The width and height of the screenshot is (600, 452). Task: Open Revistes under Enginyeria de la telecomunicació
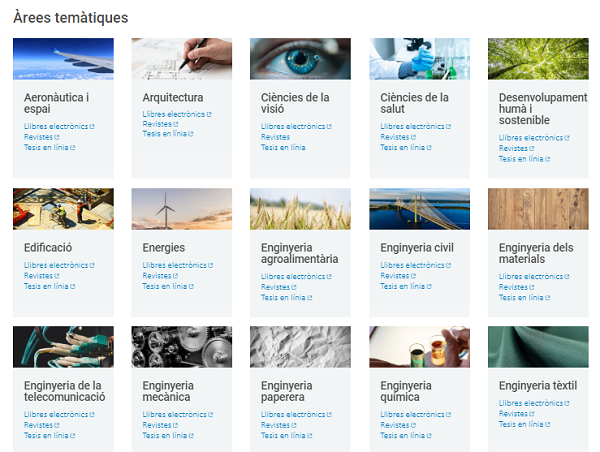click(41, 425)
